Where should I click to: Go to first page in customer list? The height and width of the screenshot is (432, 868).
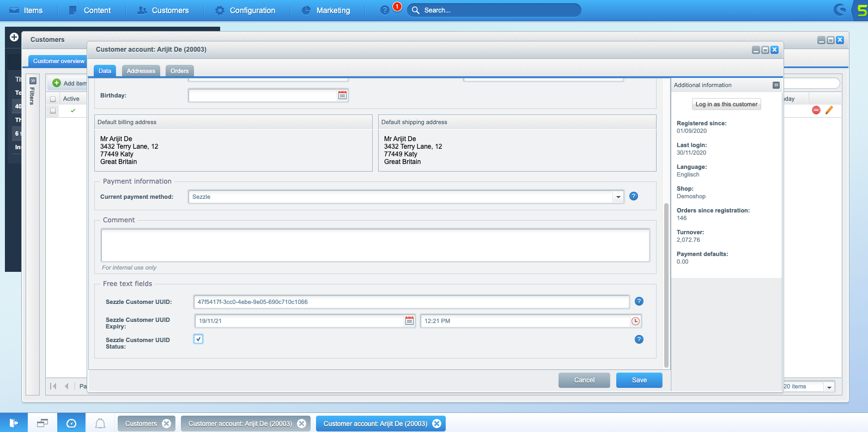(53, 386)
